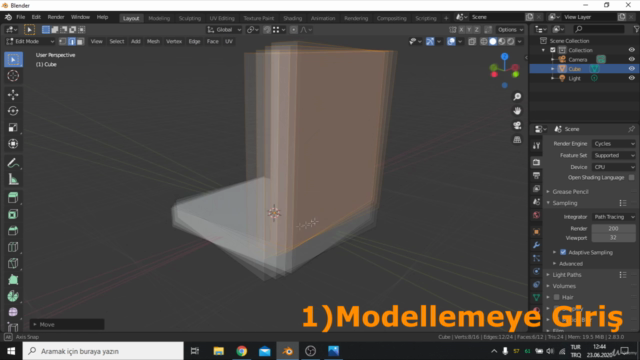Toggle visibility of Collection
Screen dimensions: 640x360
631,50
